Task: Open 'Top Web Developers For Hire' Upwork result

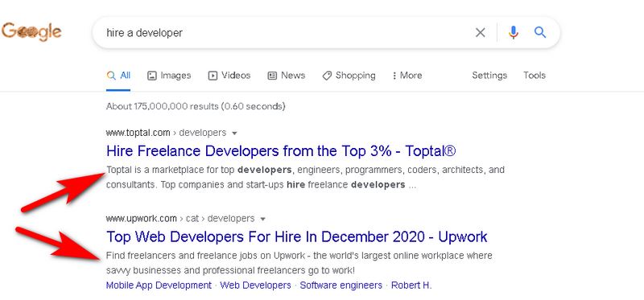Action: coord(296,236)
